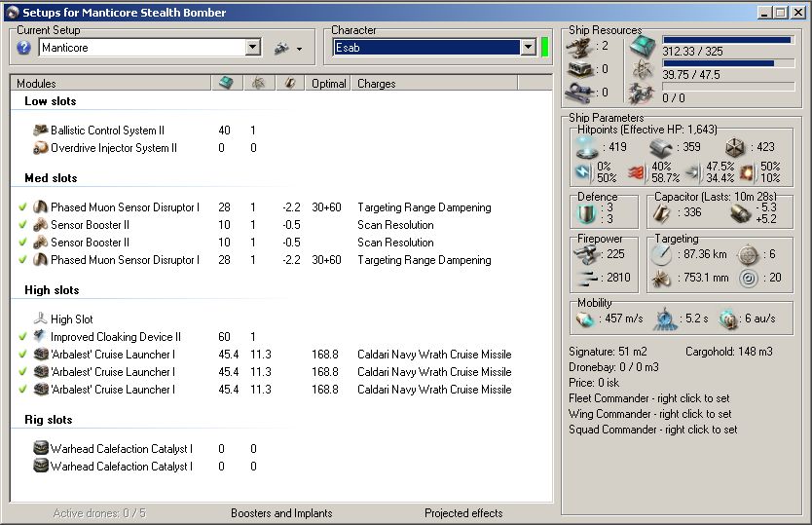
Task: Click the Price: 0 isk label
Action: 594,383
